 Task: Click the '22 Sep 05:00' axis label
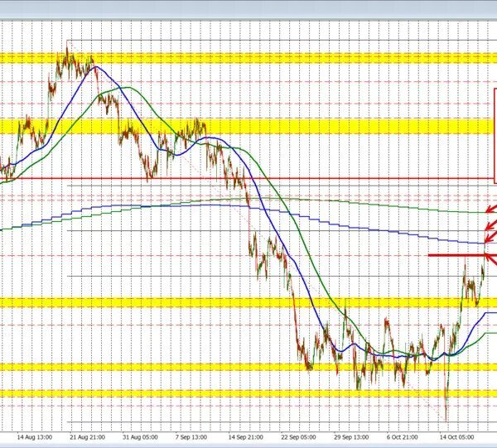click(x=298, y=437)
